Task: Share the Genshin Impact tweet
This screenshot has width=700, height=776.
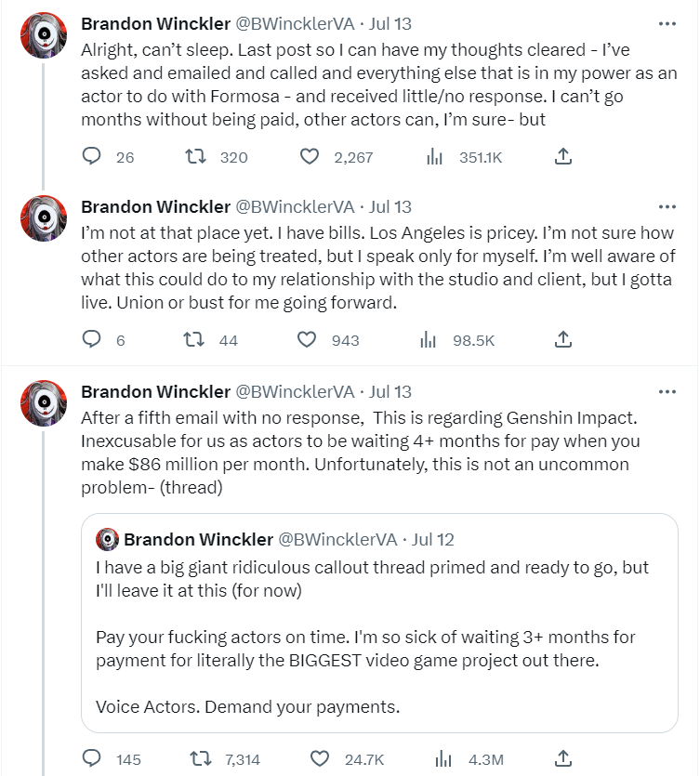Action: click(x=562, y=759)
